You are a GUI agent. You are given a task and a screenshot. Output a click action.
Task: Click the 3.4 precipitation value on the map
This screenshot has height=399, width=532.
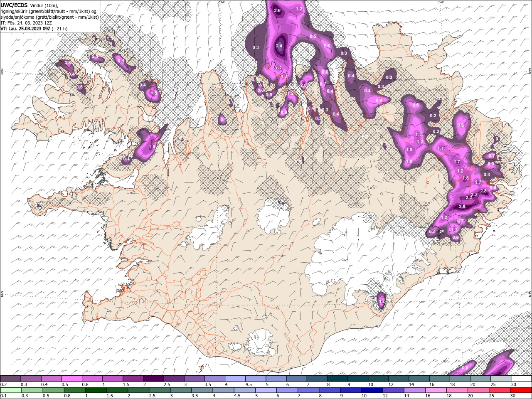[x=279, y=46]
